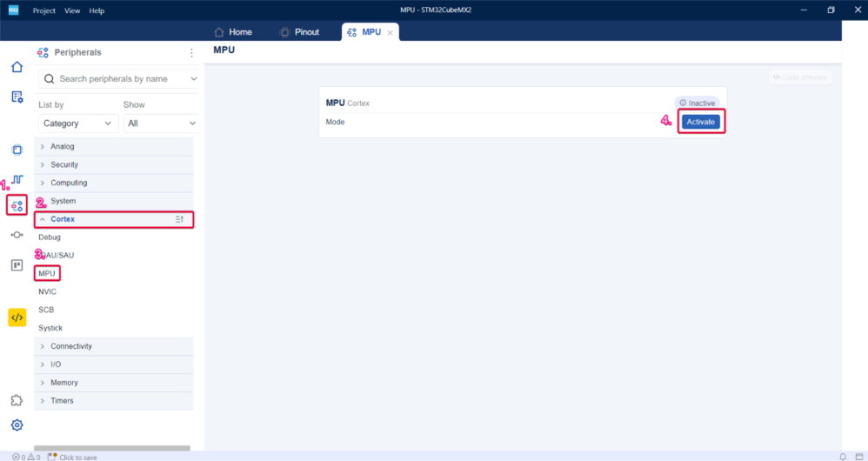Click the Code preview button
The image size is (868, 461).
click(x=800, y=77)
